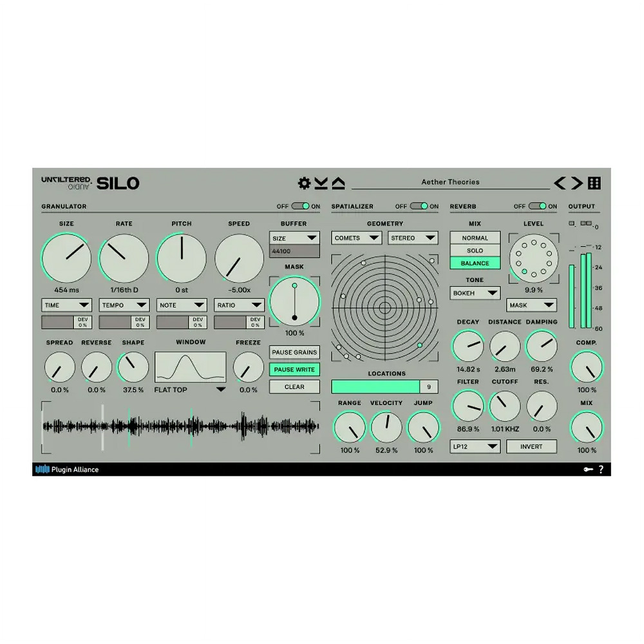Open the TIME size mode dropdown

66,305
